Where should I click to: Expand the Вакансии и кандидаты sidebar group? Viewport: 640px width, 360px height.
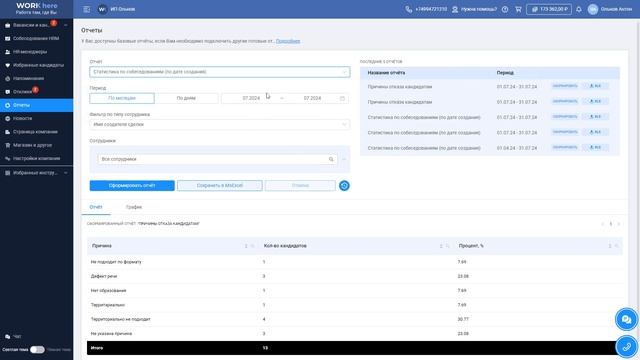(x=66, y=25)
